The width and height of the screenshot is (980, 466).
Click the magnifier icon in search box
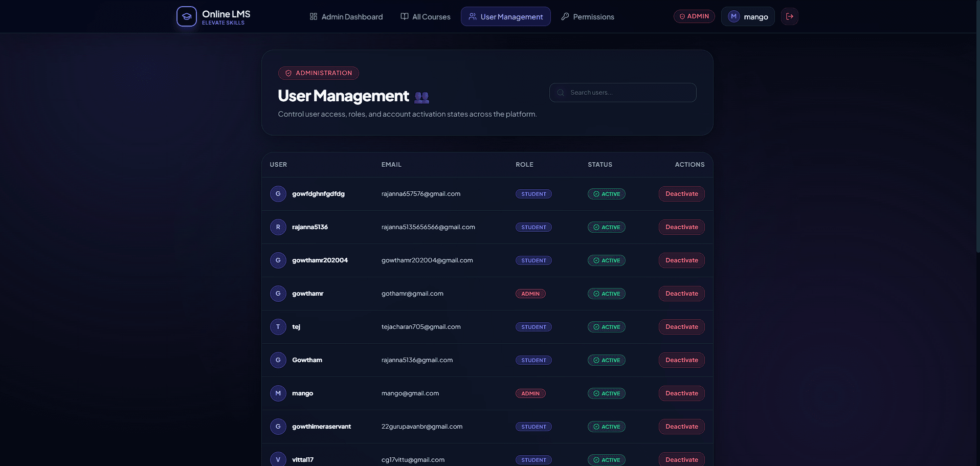point(561,93)
